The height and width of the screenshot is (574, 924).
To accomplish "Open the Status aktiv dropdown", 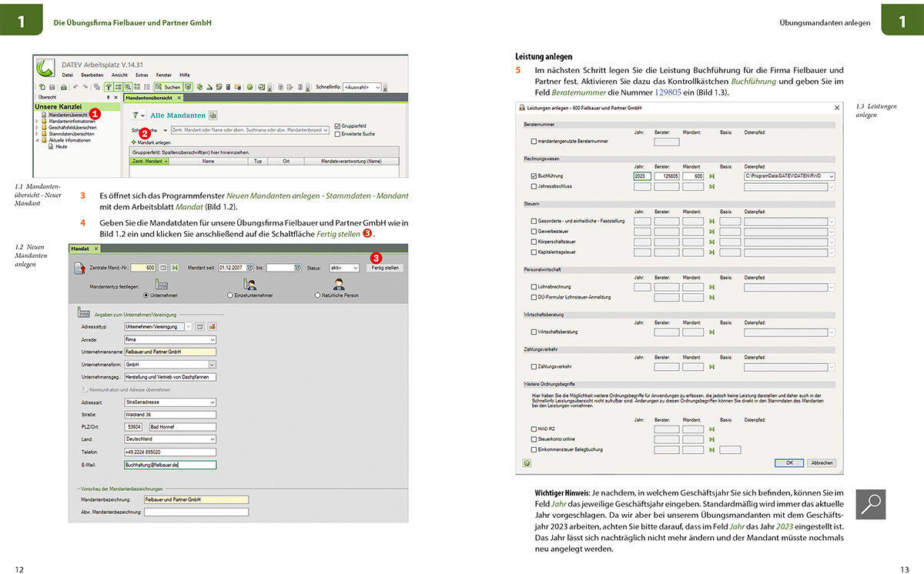I will pyautogui.click(x=343, y=268).
